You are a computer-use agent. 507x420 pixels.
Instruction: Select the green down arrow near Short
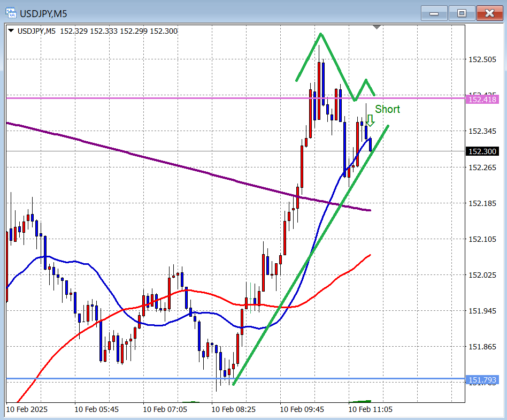point(370,120)
